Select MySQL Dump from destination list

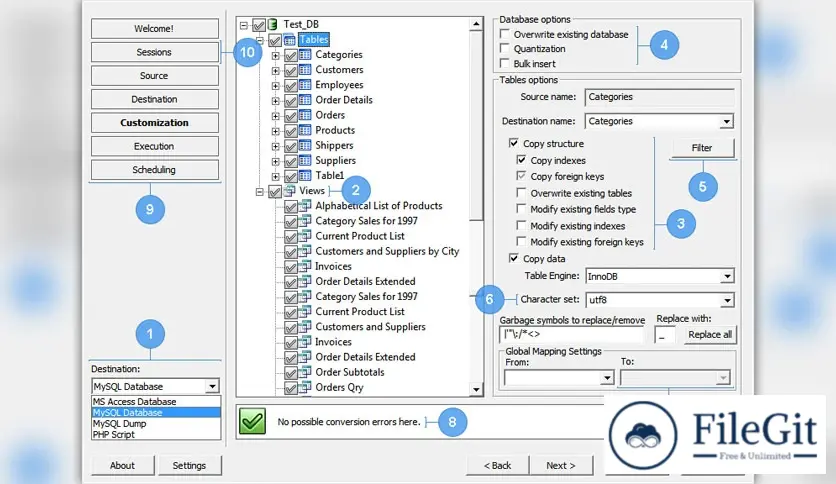click(156, 424)
